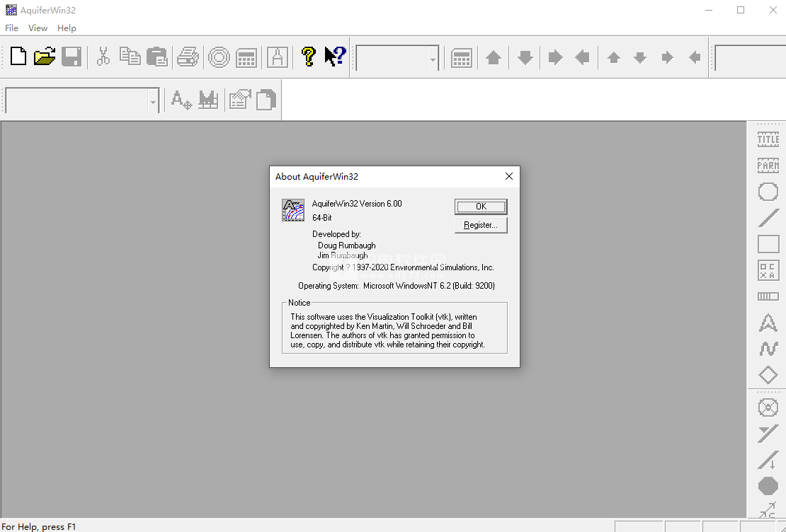Click the AquiferWin32 logo in About dialog
The width and height of the screenshot is (786, 532).
293,210
